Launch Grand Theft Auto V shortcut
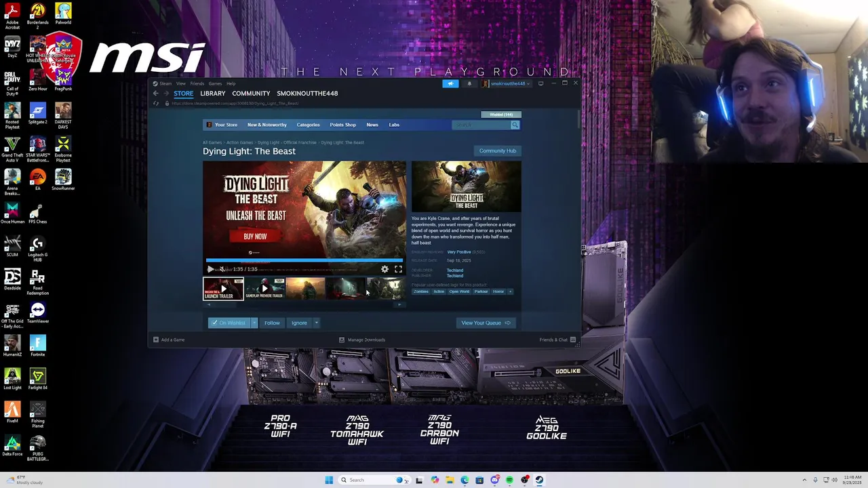The image size is (868, 488). click(x=12, y=149)
